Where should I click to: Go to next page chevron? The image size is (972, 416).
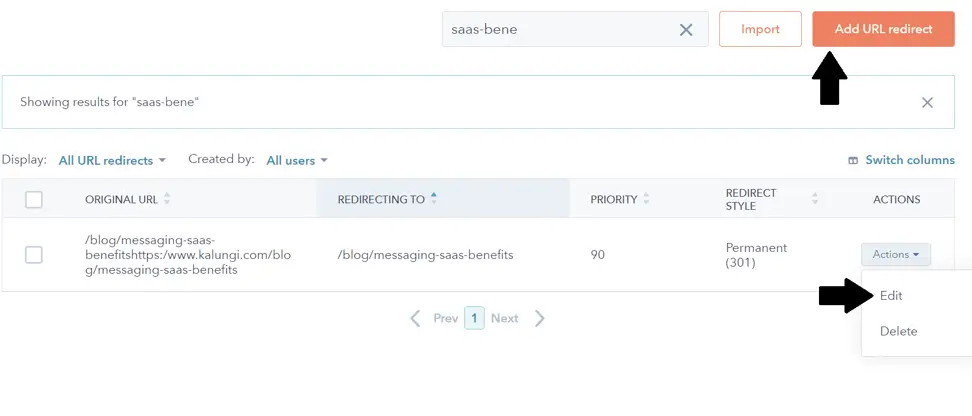pos(540,318)
